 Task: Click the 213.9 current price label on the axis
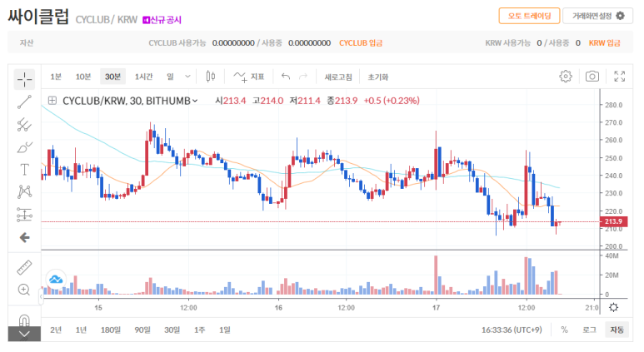pos(613,221)
